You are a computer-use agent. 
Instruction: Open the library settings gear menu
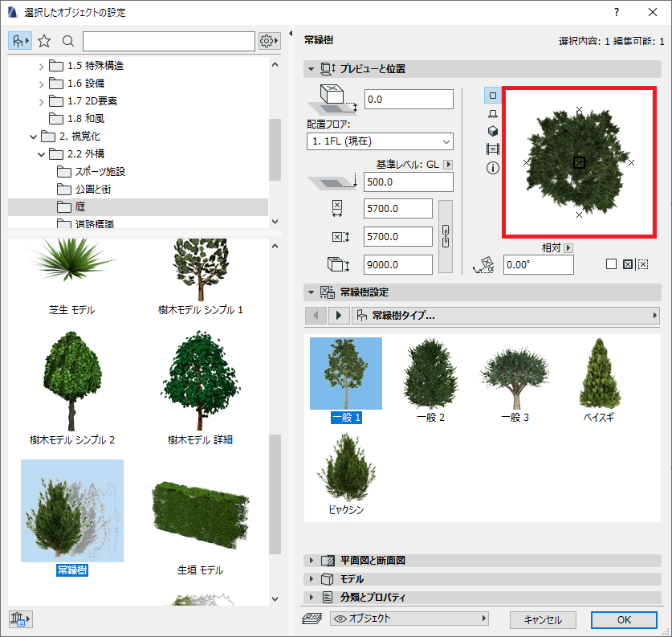(269, 41)
